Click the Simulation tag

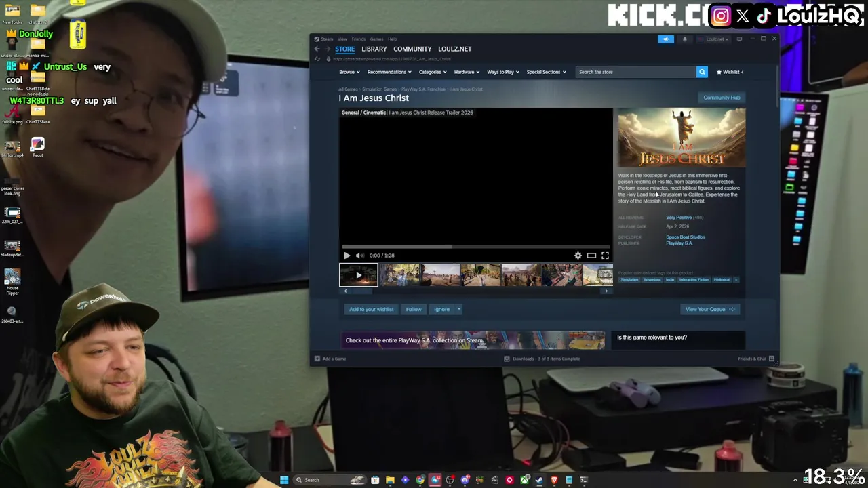(629, 279)
